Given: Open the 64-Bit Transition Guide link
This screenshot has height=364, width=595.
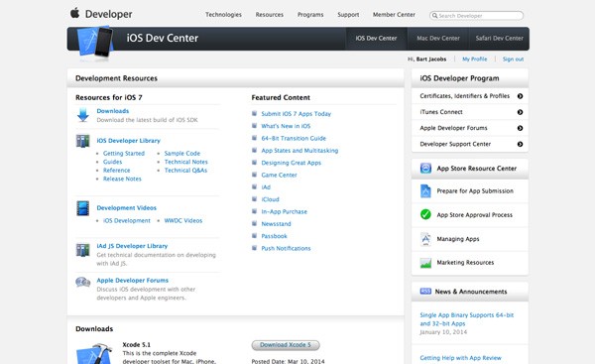Looking at the screenshot, I should [x=294, y=138].
